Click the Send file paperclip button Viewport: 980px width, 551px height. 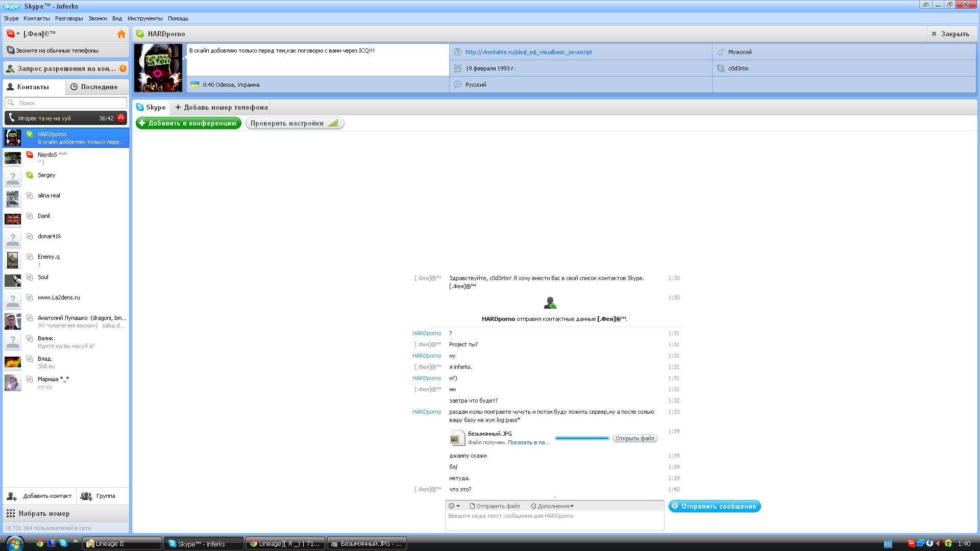point(495,506)
